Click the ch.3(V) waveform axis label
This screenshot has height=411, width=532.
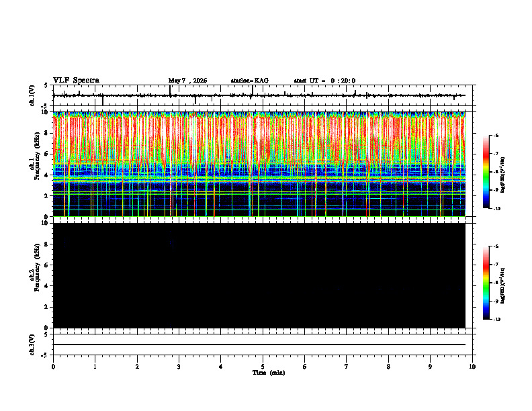coord(32,345)
